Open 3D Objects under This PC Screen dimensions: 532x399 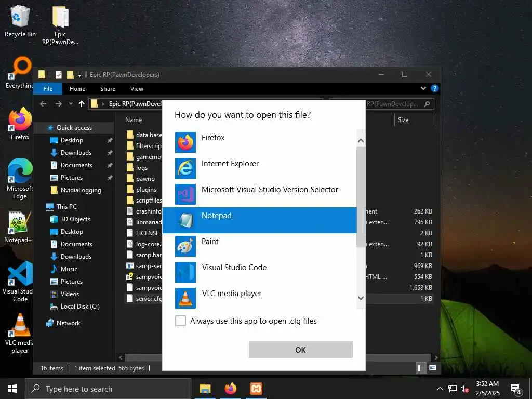click(x=75, y=219)
